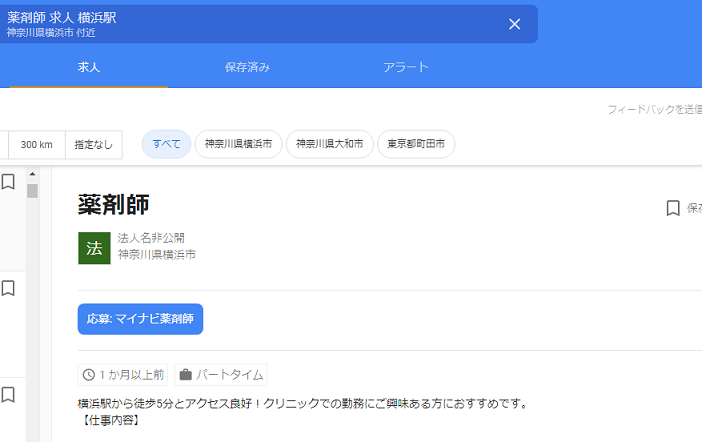This screenshot has width=702, height=442.
Task: Bookmark the first job in the list
Action: [x=8, y=182]
